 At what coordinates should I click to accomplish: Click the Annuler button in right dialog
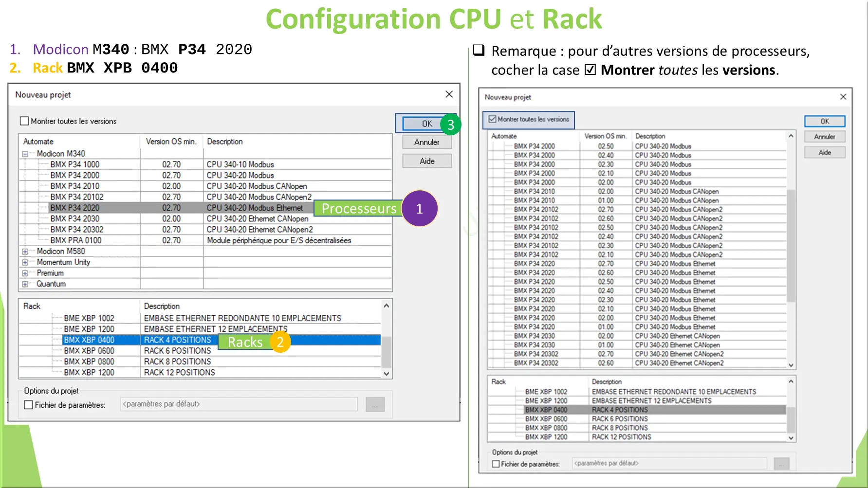coord(824,136)
